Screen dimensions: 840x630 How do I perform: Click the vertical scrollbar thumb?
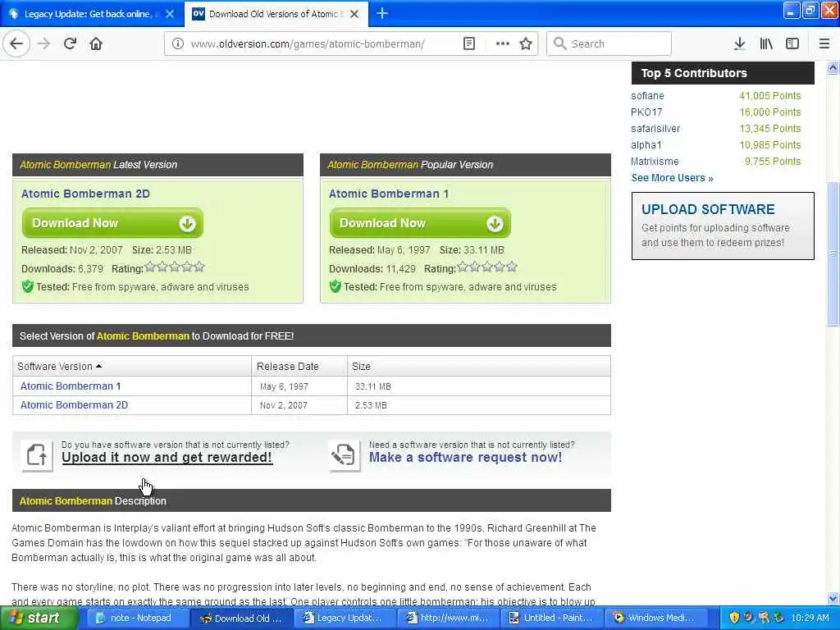tap(833, 254)
